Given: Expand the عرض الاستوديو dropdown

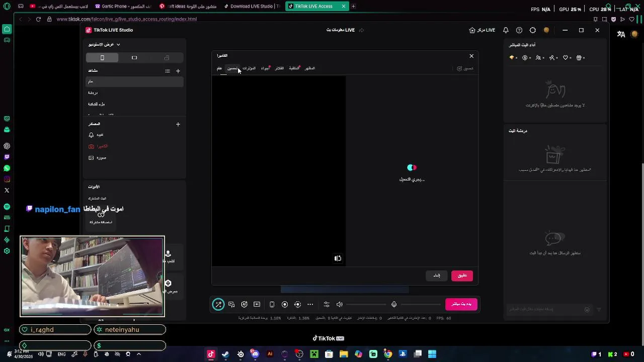Looking at the screenshot, I should coord(104,45).
